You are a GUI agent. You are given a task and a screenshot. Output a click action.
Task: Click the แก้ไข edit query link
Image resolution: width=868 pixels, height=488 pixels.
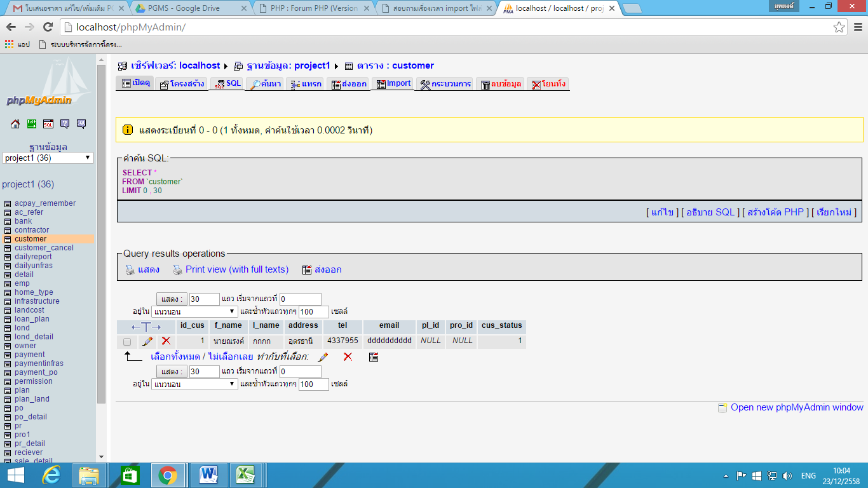(x=662, y=212)
